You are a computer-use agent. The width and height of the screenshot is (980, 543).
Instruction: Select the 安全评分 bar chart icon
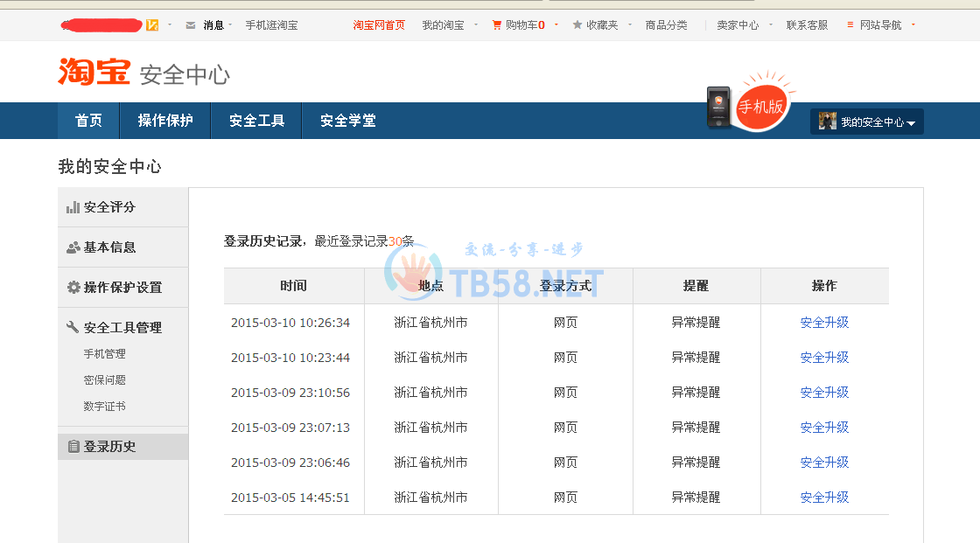pos(73,207)
